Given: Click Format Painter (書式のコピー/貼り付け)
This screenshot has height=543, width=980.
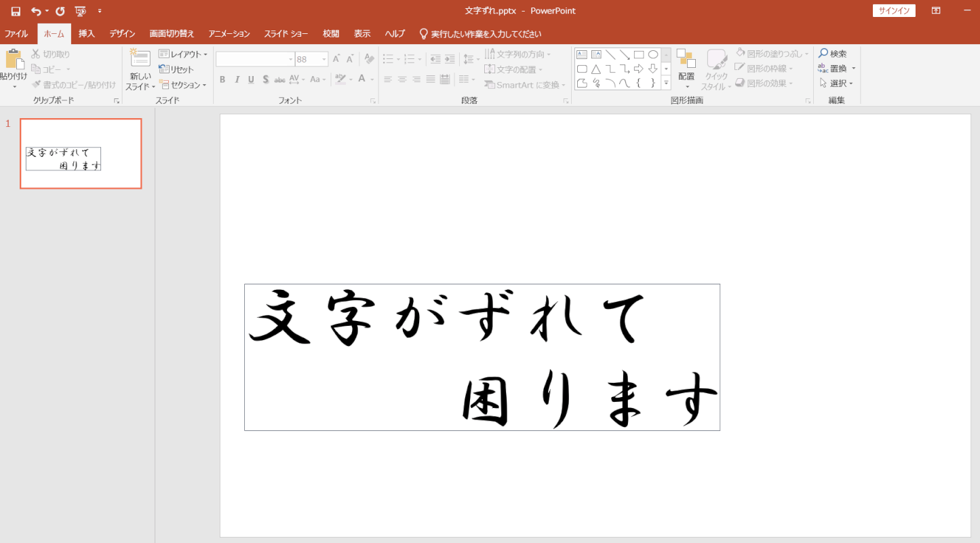Looking at the screenshot, I should 74,85.
